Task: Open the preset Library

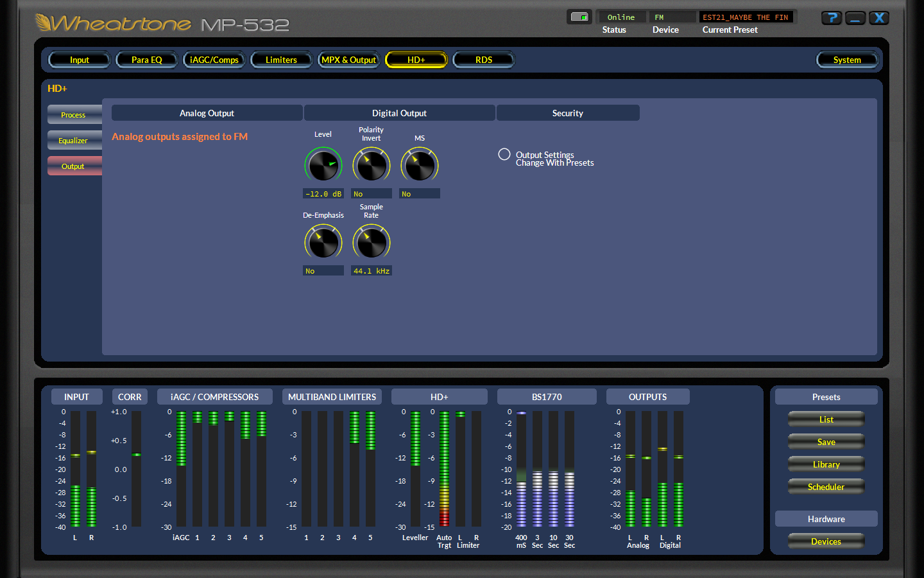Action: [x=826, y=464]
